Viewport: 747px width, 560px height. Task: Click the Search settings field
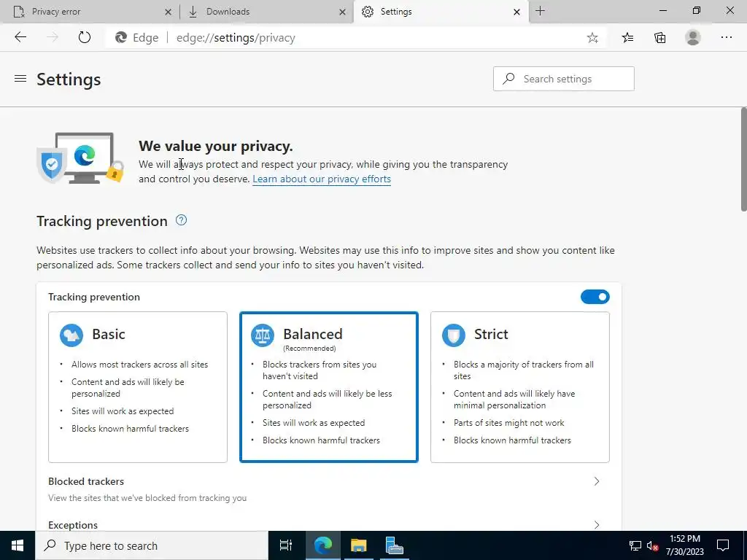point(564,79)
